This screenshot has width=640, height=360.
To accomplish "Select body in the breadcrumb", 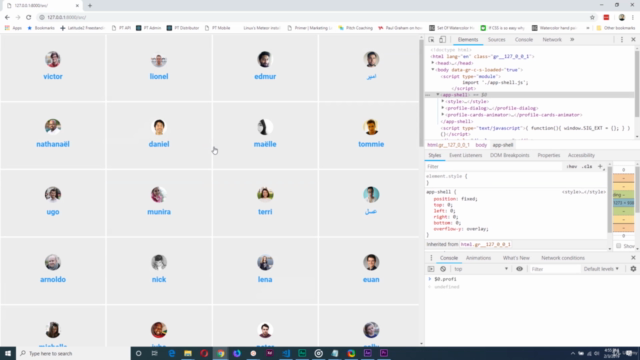I will pos(481,145).
